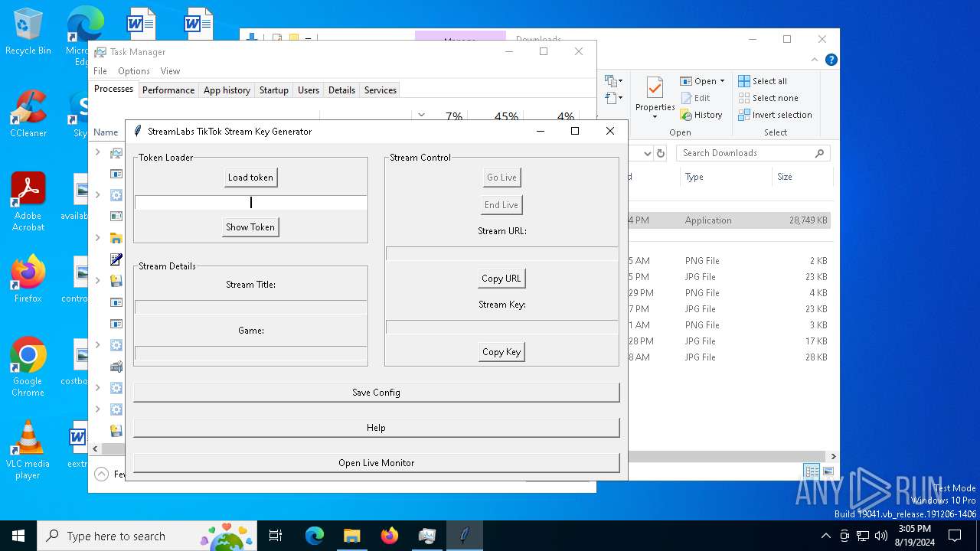980x551 pixels.
Task: Switch to Users tab in Task Manager
Action: click(309, 90)
